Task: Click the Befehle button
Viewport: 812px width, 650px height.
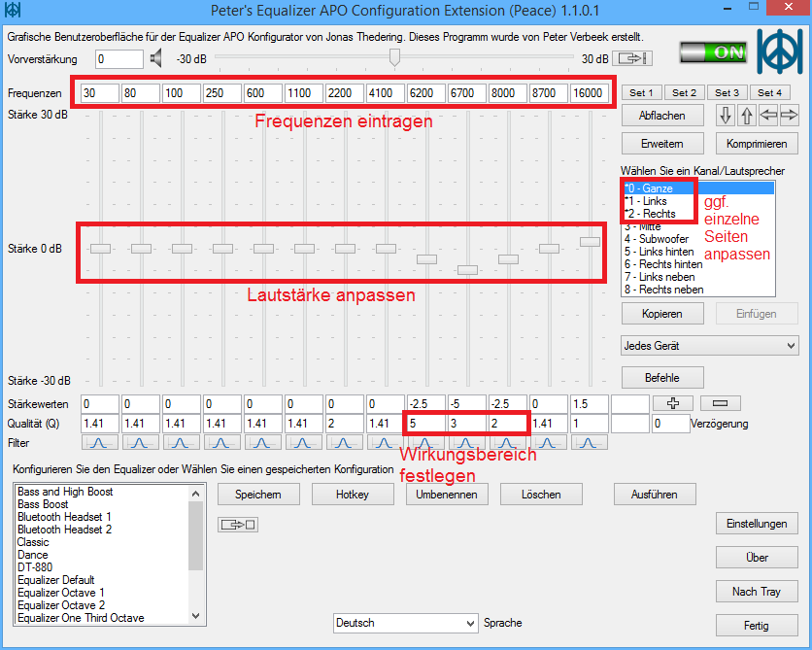Action: (662, 378)
